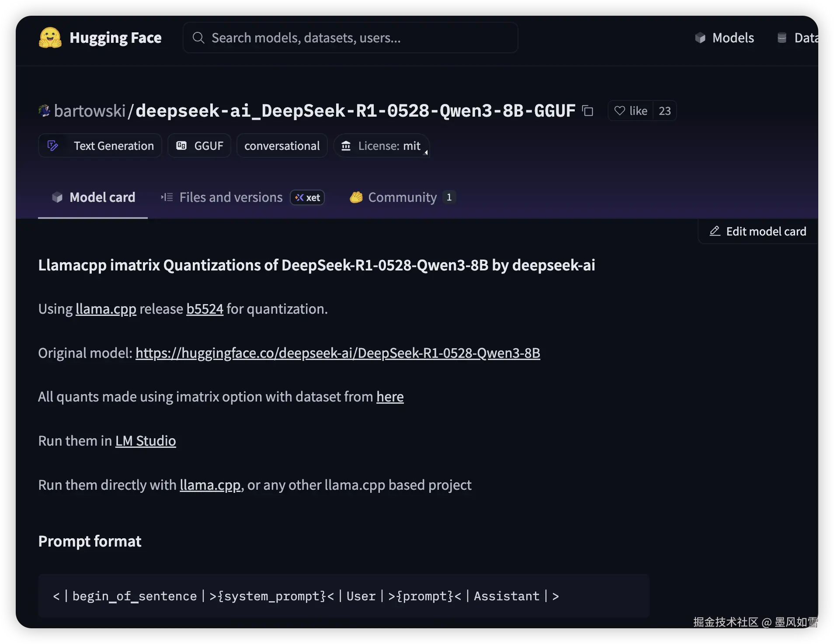This screenshot has width=834, height=644.
Task: Click bartowski's avatar icon
Action: coord(44,111)
